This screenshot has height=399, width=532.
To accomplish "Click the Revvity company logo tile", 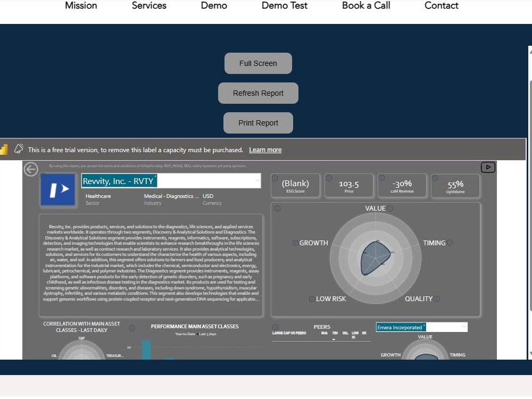I will click(57, 190).
